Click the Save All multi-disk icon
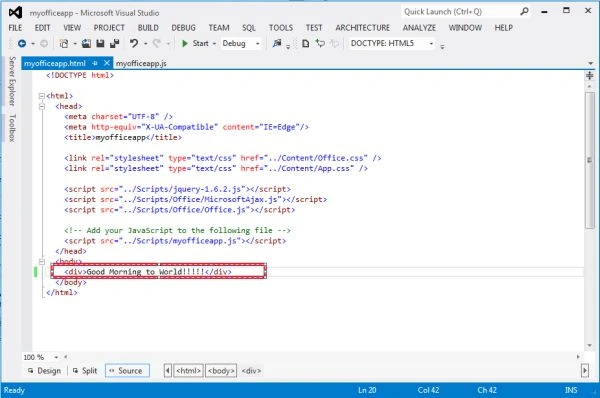The height and width of the screenshot is (398, 600). [x=114, y=44]
